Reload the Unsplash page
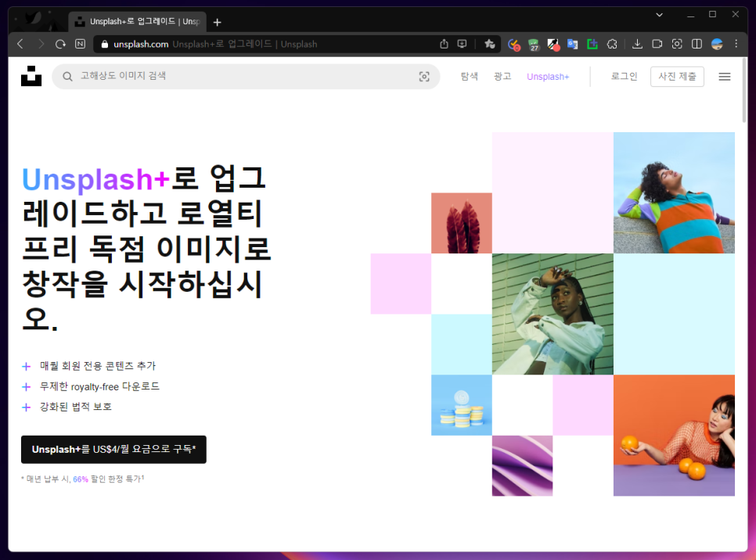Image resolution: width=756 pixels, height=560 pixels. (60, 44)
